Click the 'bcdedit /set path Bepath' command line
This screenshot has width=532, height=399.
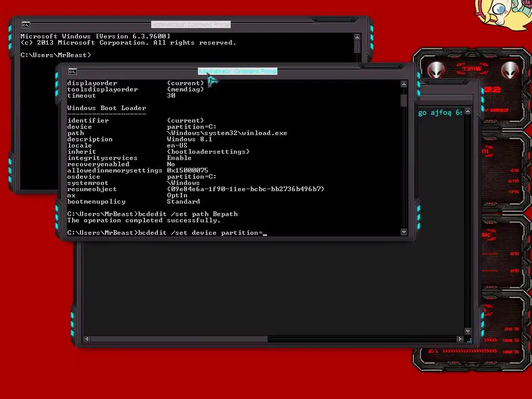[x=152, y=214]
